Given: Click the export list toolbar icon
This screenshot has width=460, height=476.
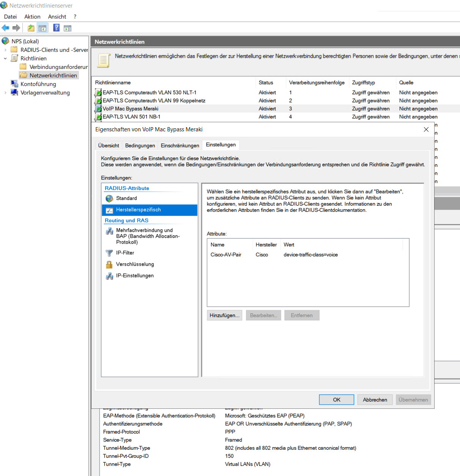Looking at the screenshot, I should tap(68, 27).
